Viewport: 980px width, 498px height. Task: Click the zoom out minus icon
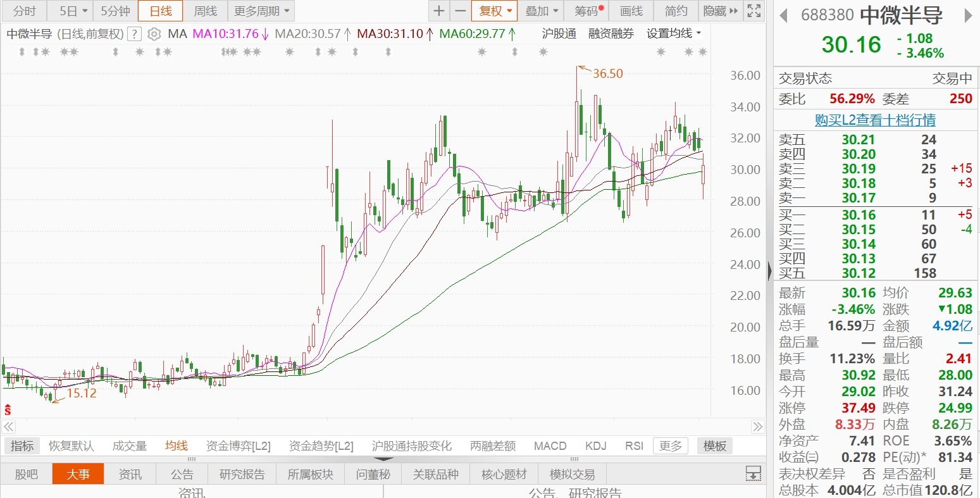460,11
